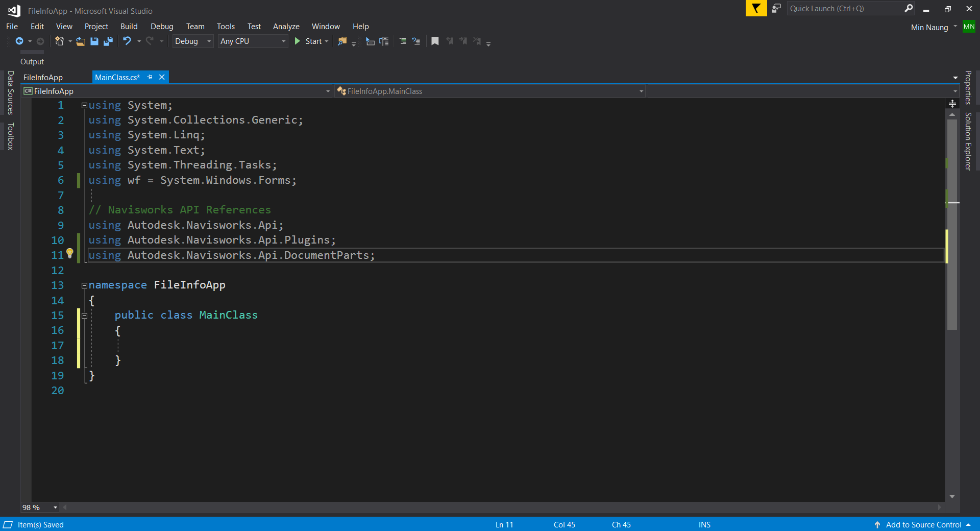Toggle a bookmark on the current line
The width and height of the screenshot is (980, 531).
435,41
